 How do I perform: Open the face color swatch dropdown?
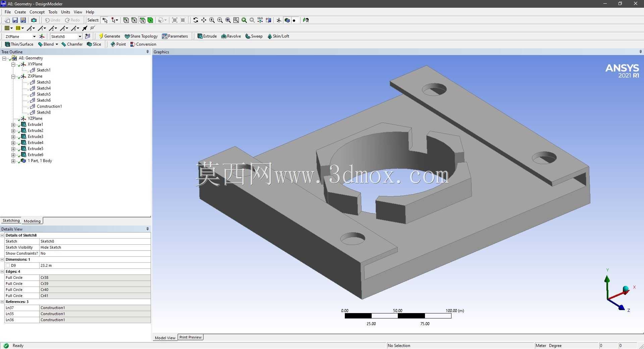pyautogui.click(x=11, y=28)
